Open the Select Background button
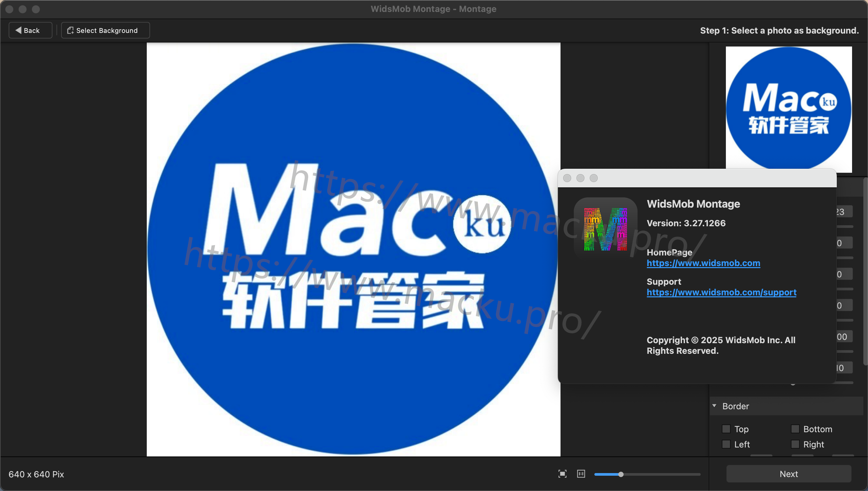 (x=105, y=30)
